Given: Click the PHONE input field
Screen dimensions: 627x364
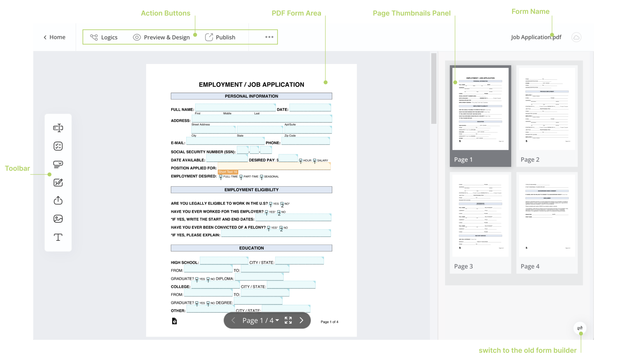Looking at the screenshot, I should [305, 141].
